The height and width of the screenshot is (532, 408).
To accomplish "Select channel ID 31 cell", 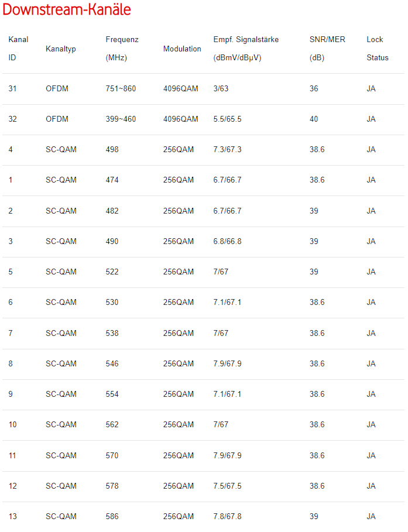I will click(13, 89).
